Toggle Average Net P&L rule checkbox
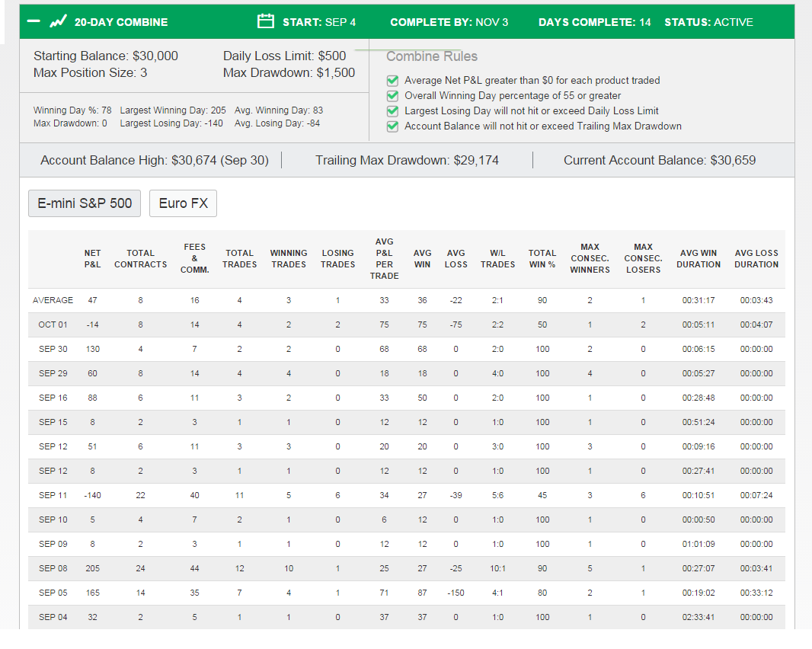The width and height of the screenshot is (812, 649). (x=392, y=80)
